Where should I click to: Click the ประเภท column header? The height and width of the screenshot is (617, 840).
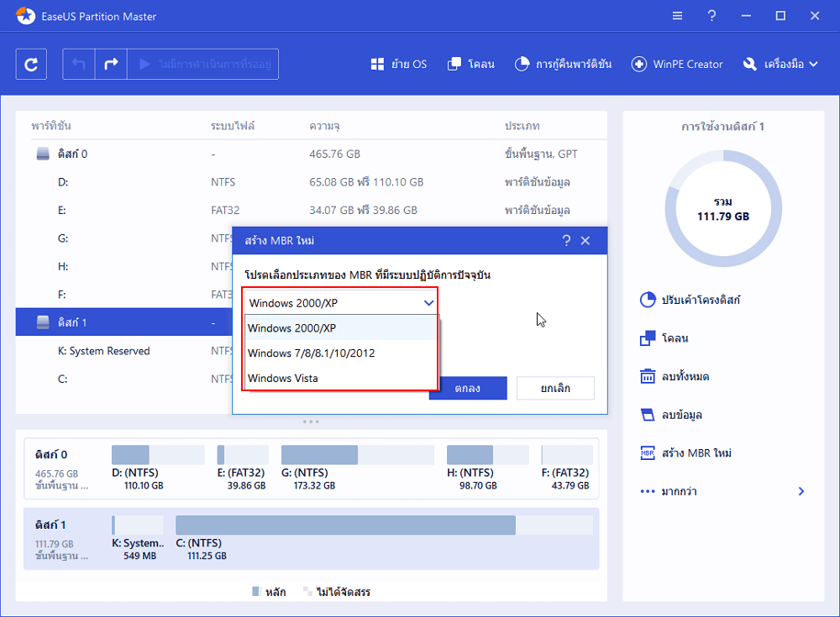(522, 126)
